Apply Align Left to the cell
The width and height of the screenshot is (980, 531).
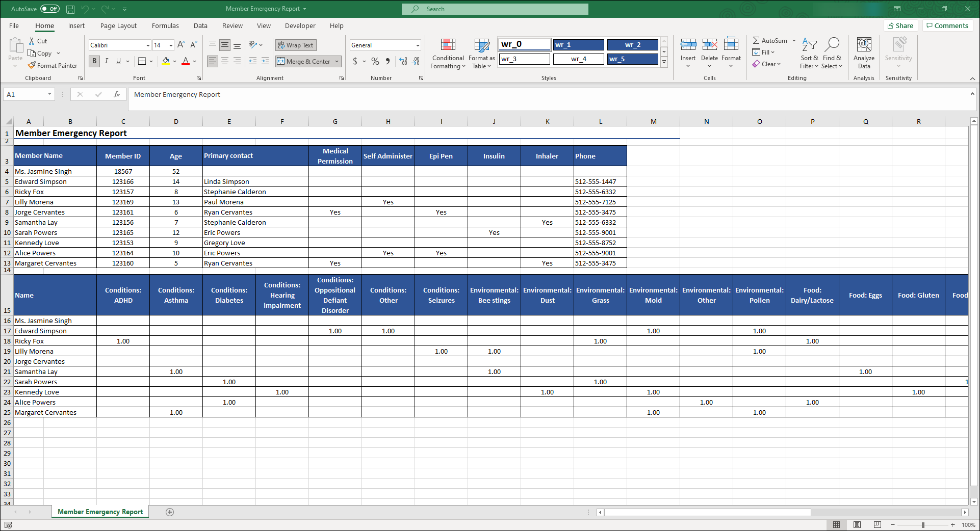click(x=213, y=61)
